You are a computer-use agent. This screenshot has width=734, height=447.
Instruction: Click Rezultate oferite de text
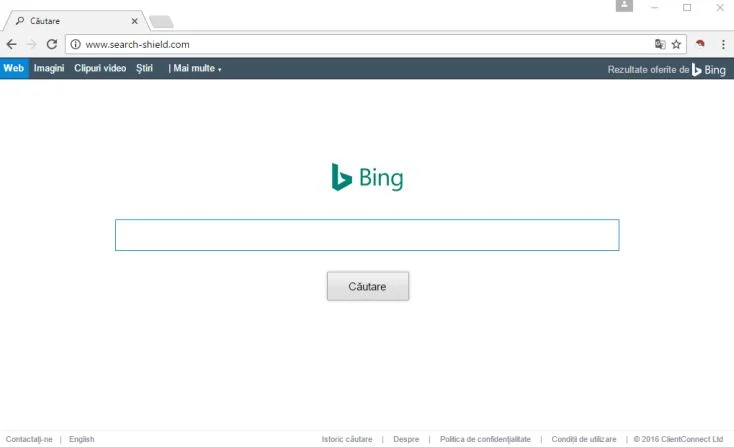(648, 70)
